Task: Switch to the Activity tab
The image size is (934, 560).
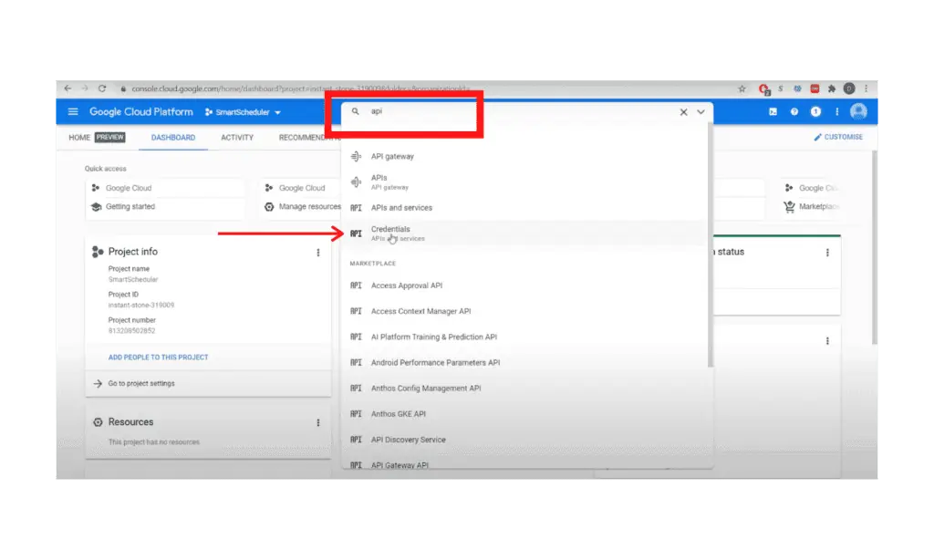Action: [237, 138]
